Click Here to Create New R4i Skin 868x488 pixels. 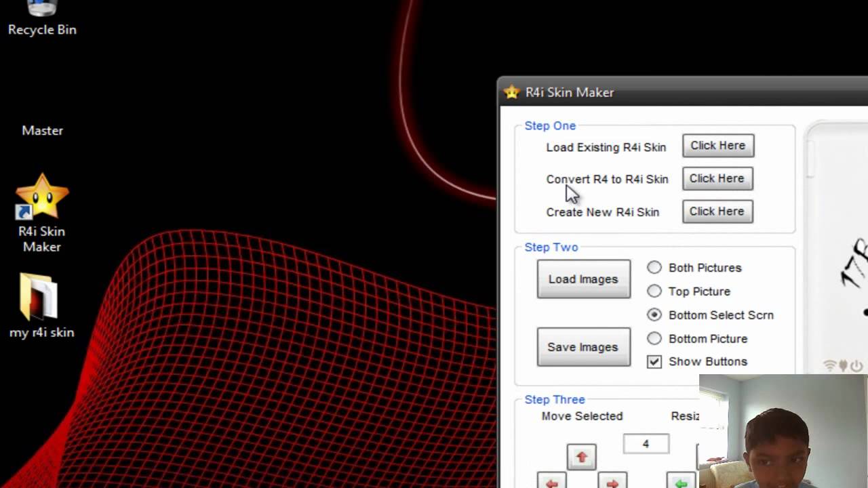(717, 211)
